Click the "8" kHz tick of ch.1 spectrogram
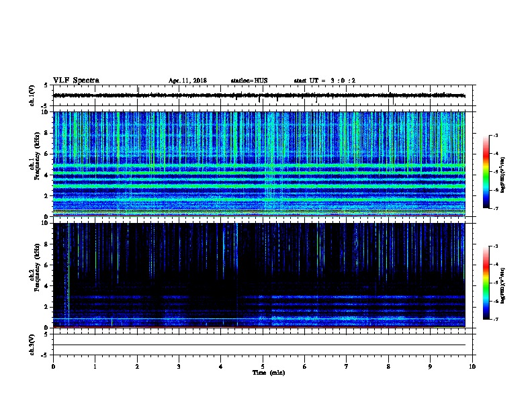 click(46, 133)
